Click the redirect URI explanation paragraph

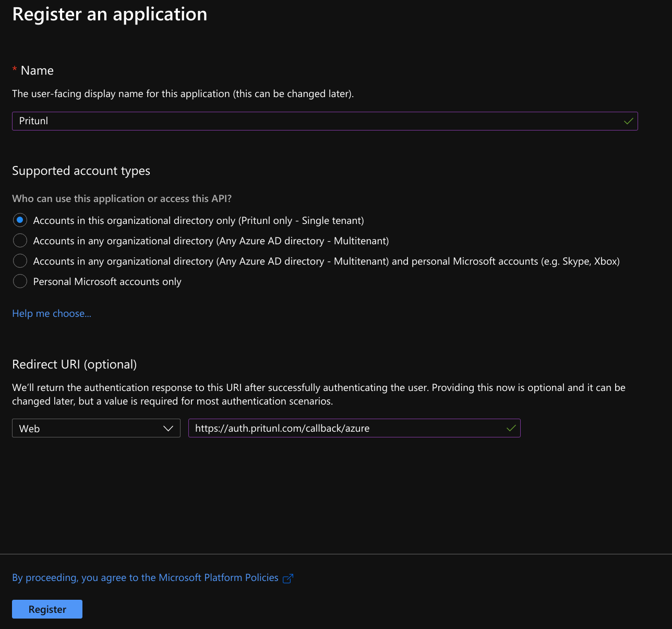pyautogui.click(x=319, y=394)
